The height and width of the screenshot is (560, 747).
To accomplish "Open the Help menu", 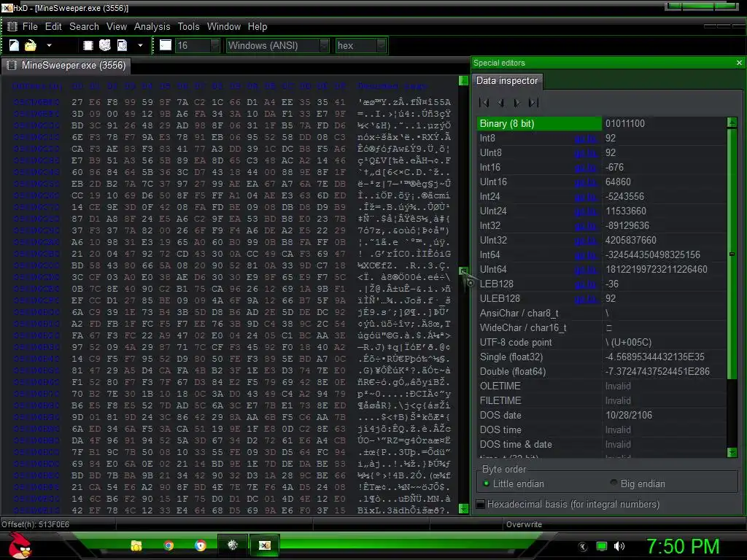I will click(258, 27).
